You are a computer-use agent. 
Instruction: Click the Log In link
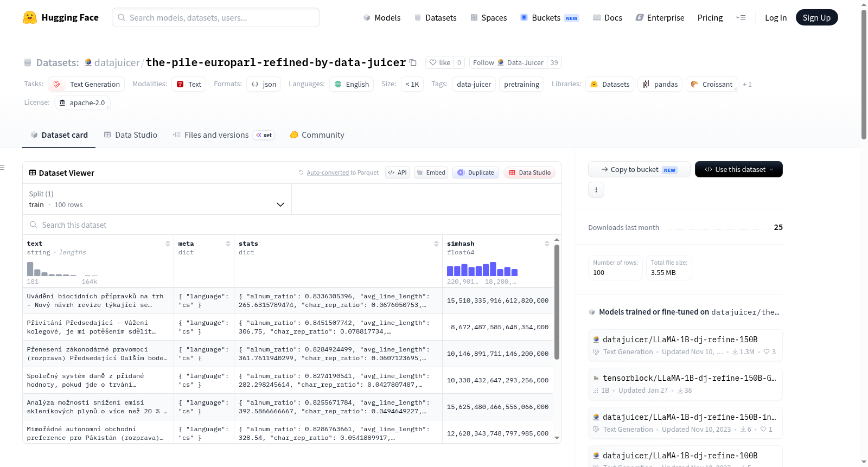(776, 17)
